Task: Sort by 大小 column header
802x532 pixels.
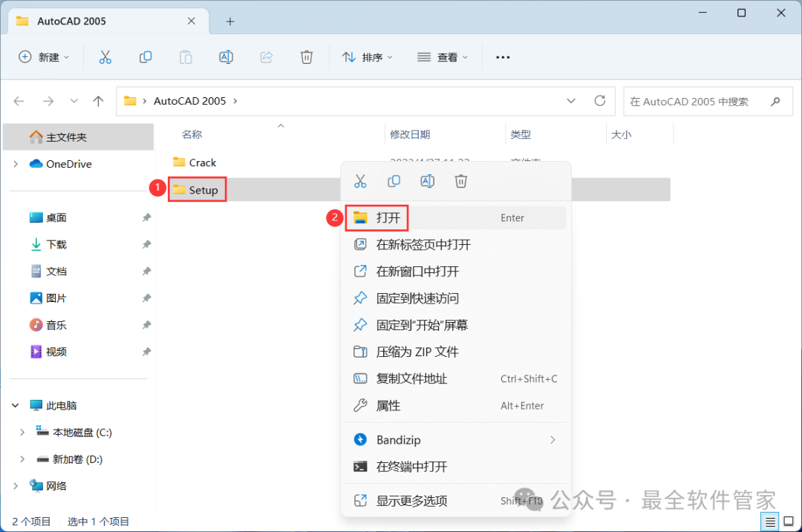Action: pos(622,134)
